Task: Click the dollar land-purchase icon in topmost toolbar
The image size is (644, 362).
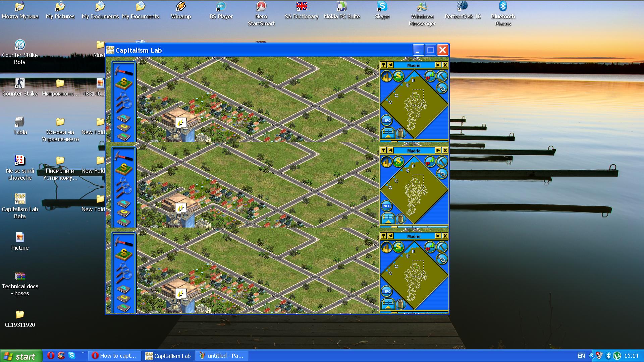Action: [x=124, y=82]
